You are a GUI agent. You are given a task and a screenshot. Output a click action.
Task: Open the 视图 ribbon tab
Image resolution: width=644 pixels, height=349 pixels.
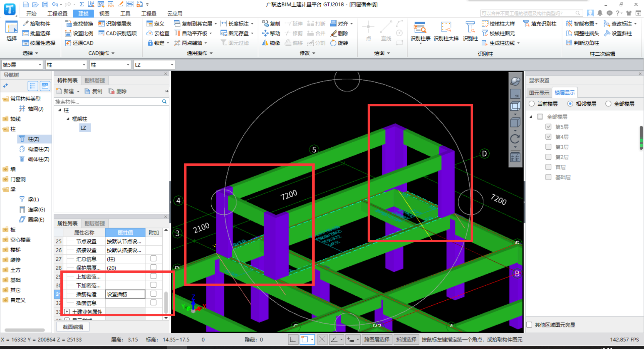click(x=104, y=13)
